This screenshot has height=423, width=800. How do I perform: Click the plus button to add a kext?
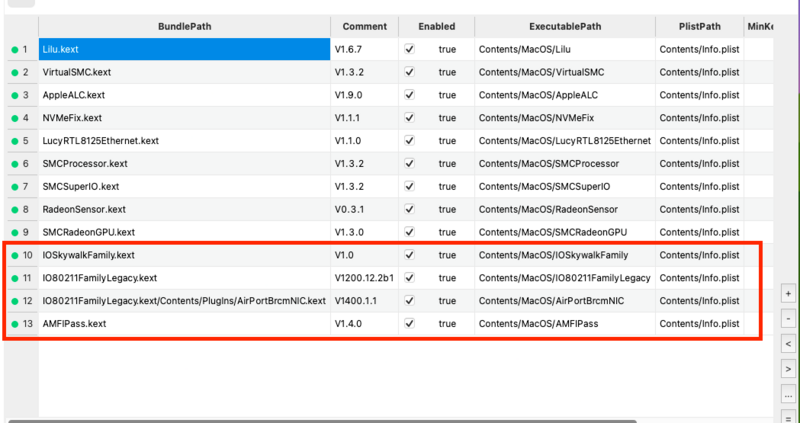pos(788,294)
